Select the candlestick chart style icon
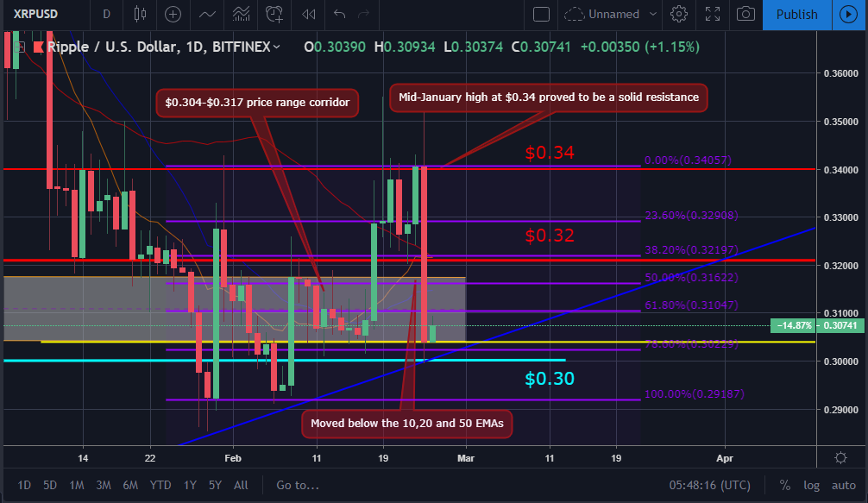This screenshot has width=868, height=503. click(x=140, y=15)
